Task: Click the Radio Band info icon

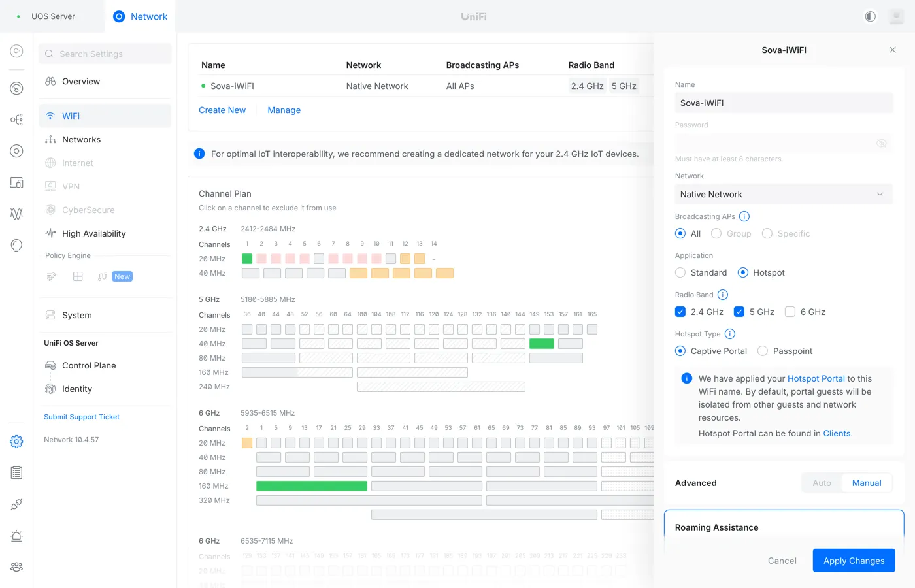Action: [723, 295]
